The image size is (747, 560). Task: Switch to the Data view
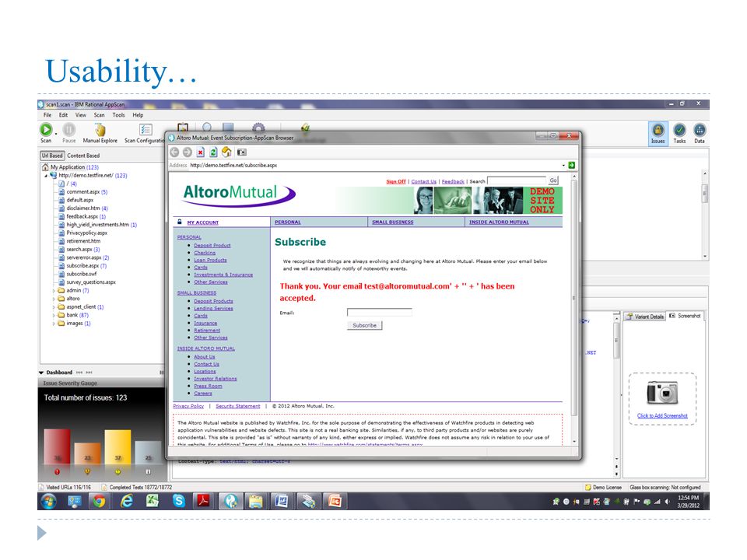tap(700, 133)
